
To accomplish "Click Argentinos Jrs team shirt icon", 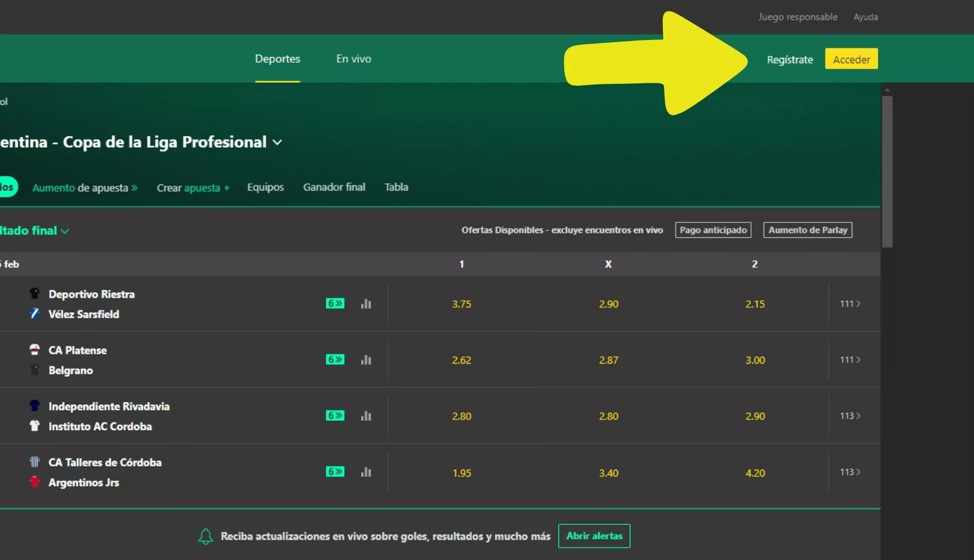I will pos(35,482).
